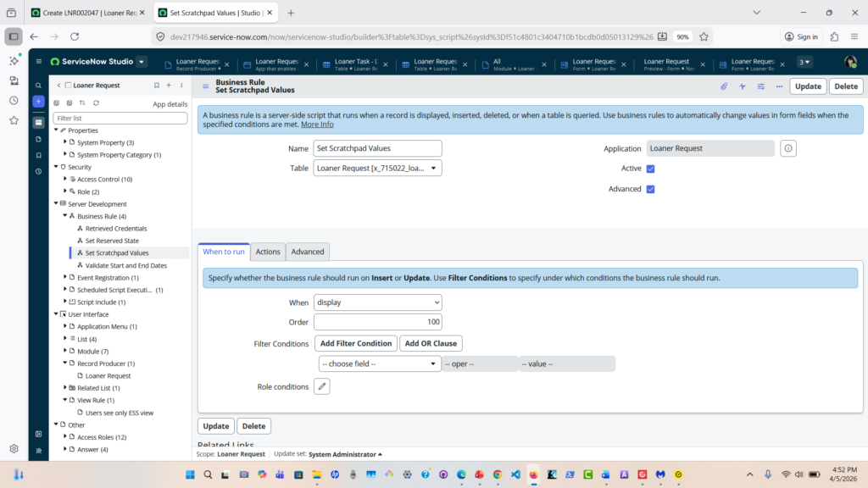The height and width of the screenshot is (488, 868).
Task: Follow the More Info link
Action: [x=317, y=125]
